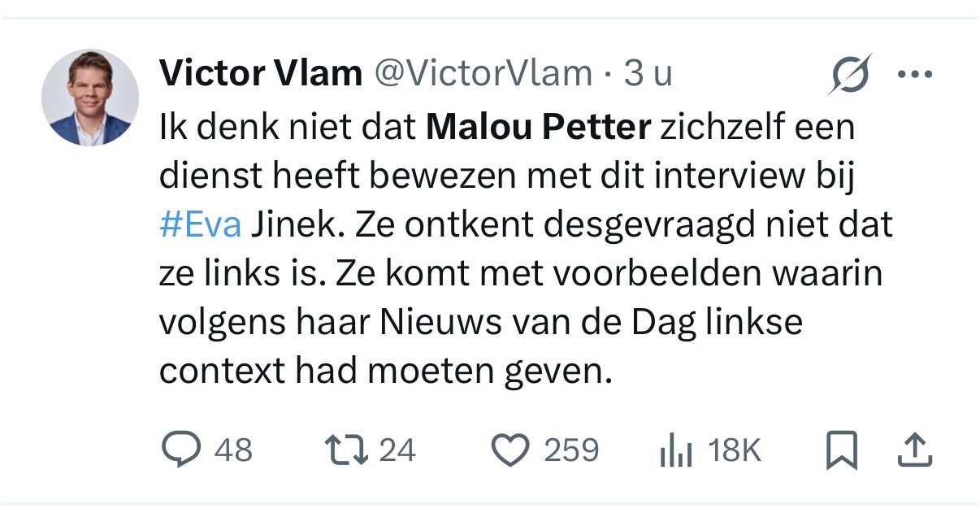Open the Grok explain icon
Image resolution: width=980 pixels, height=513 pixels.
point(851,75)
